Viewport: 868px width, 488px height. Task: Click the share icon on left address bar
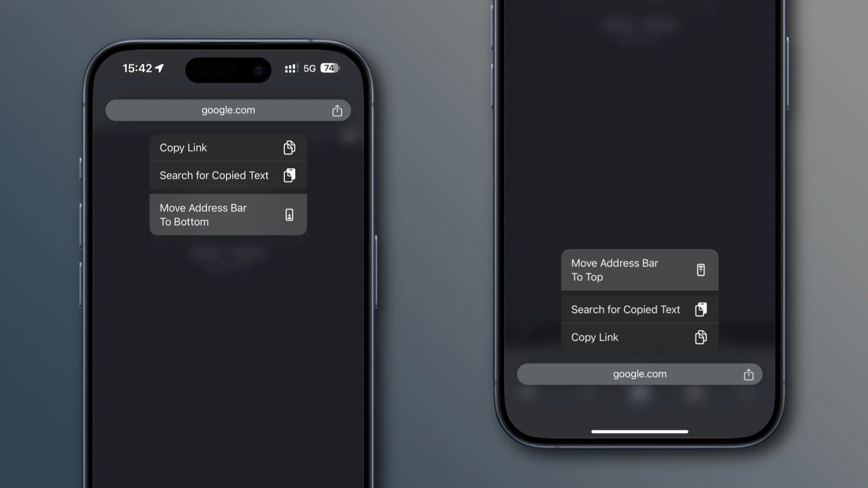coord(337,110)
